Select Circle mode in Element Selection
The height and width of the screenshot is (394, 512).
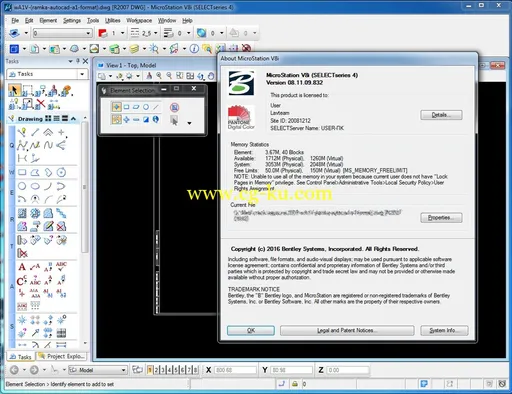pyautogui.click(x=146, y=107)
